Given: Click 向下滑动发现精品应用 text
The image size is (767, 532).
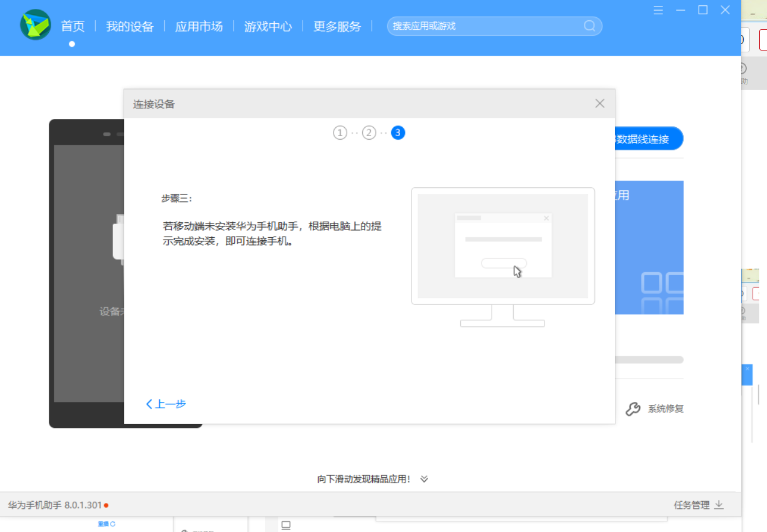Looking at the screenshot, I should [x=364, y=479].
